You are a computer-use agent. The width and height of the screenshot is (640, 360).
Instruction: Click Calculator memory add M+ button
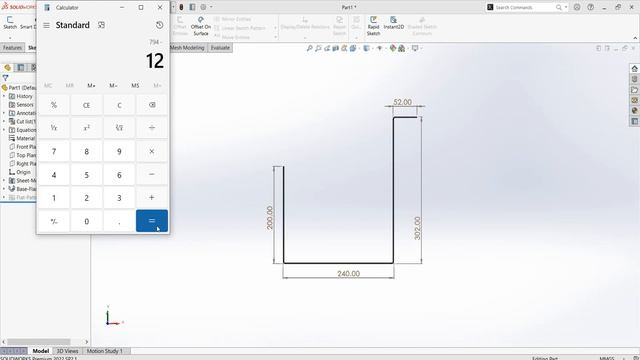pyautogui.click(x=91, y=85)
